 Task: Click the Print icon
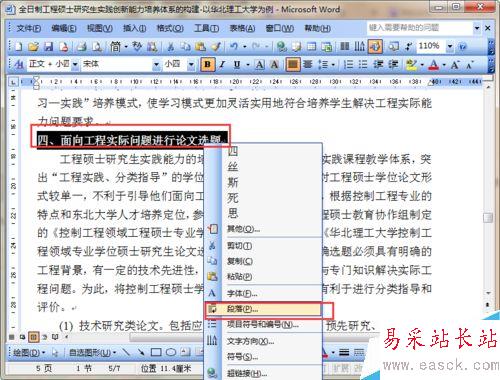(82, 47)
